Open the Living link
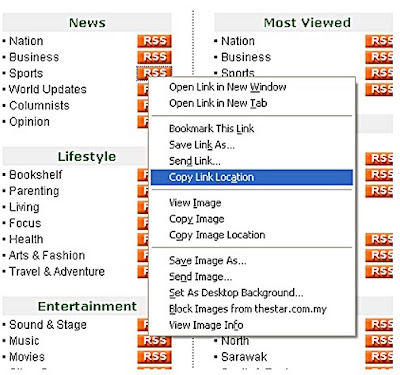The image size is (400, 375). (x=24, y=207)
